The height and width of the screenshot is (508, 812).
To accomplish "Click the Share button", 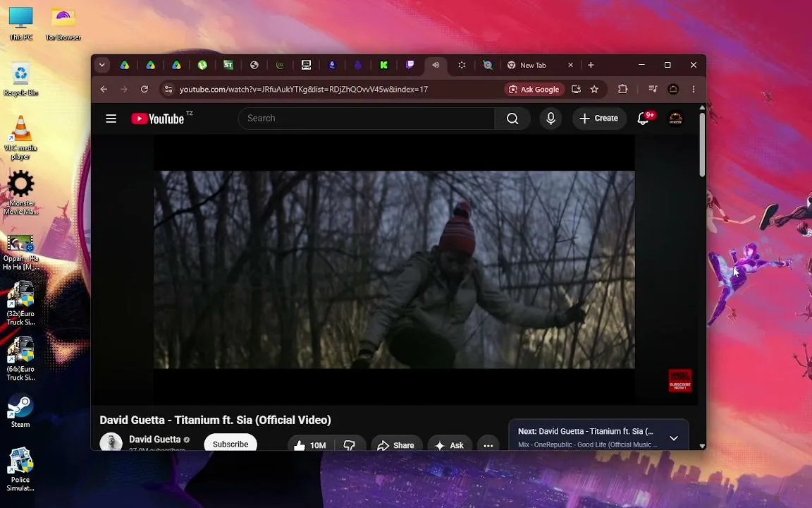I will click(395, 445).
